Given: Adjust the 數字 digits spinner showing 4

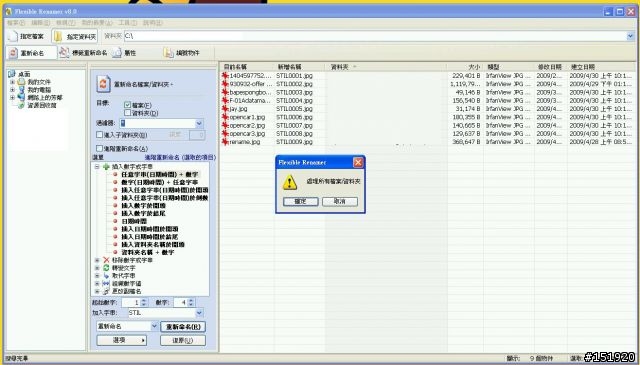Looking at the screenshot, I should pyautogui.click(x=191, y=303).
